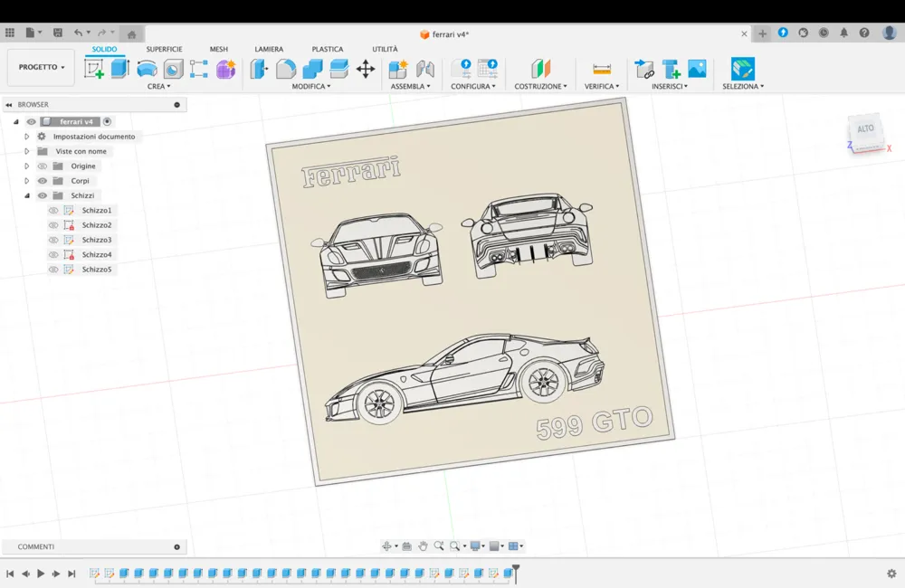Select the Pan hand tool
The image size is (905, 588).
pyautogui.click(x=423, y=545)
